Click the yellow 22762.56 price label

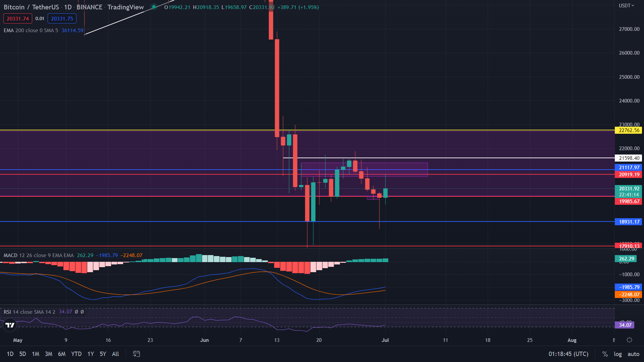[629, 130]
